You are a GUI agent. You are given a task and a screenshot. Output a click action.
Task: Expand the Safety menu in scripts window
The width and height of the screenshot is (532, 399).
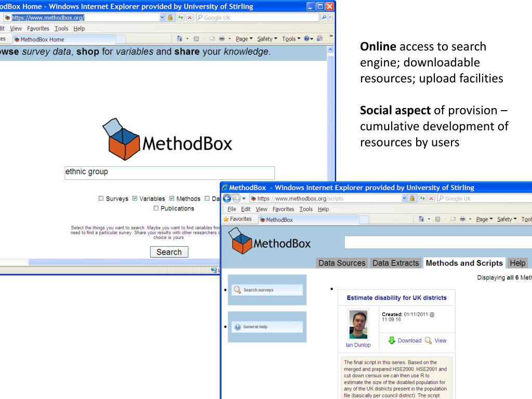507,219
